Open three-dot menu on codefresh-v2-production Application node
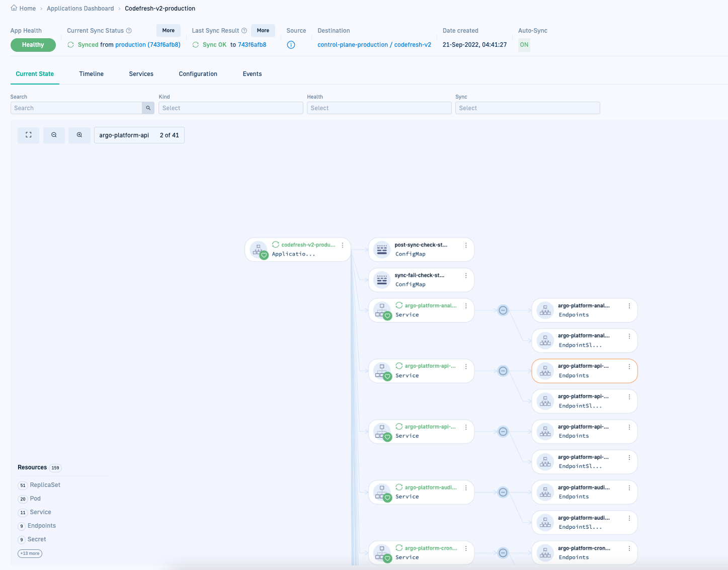728x570 pixels. pos(343,246)
